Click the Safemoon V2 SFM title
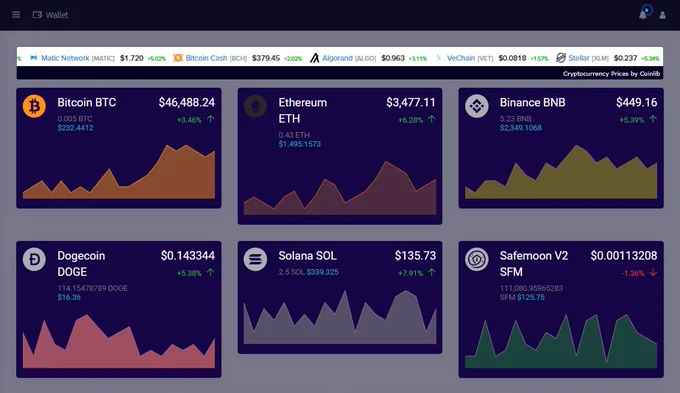This screenshot has width=680, height=393. click(x=534, y=264)
